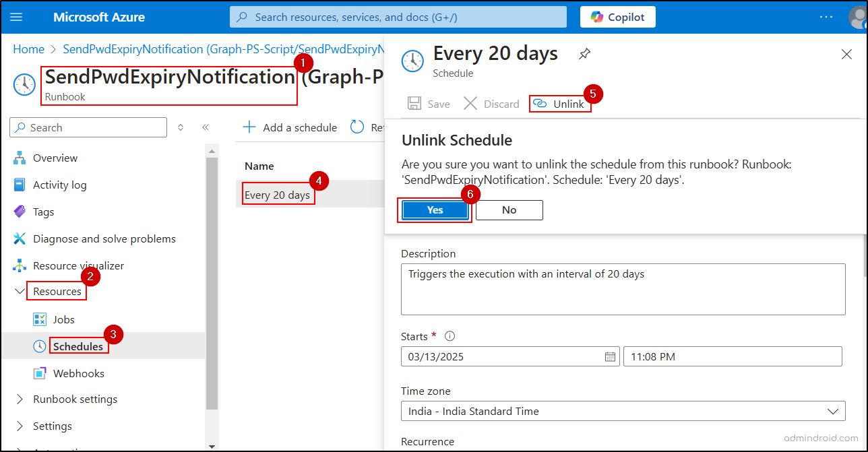This screenshot has height=452, width=868.
Task: Click the schedule panel clock icon
Action: [412, 61]
